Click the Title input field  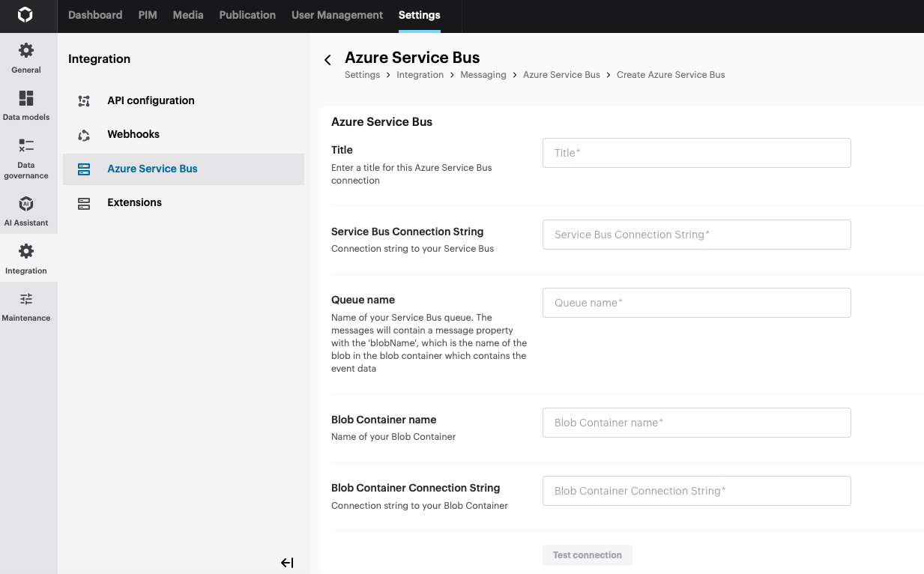tap(696, 153)
